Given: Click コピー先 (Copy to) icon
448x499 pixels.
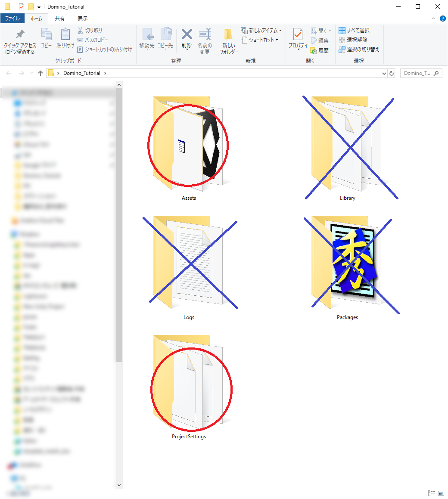Looking at the screenshot, I should click(165, 34).
